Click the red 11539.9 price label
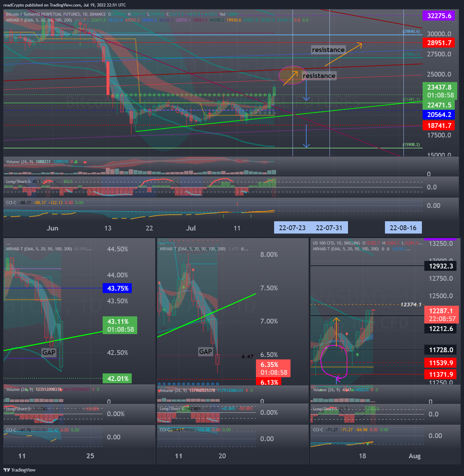The height and width of the screenshot is (476, 464). click(441, 363)
